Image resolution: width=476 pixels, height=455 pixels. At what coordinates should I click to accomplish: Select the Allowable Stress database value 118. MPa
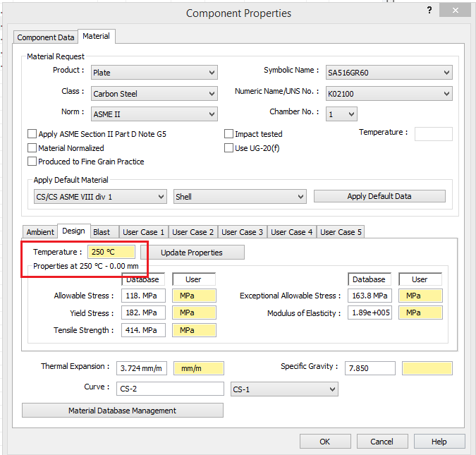(x=143, y=296)
